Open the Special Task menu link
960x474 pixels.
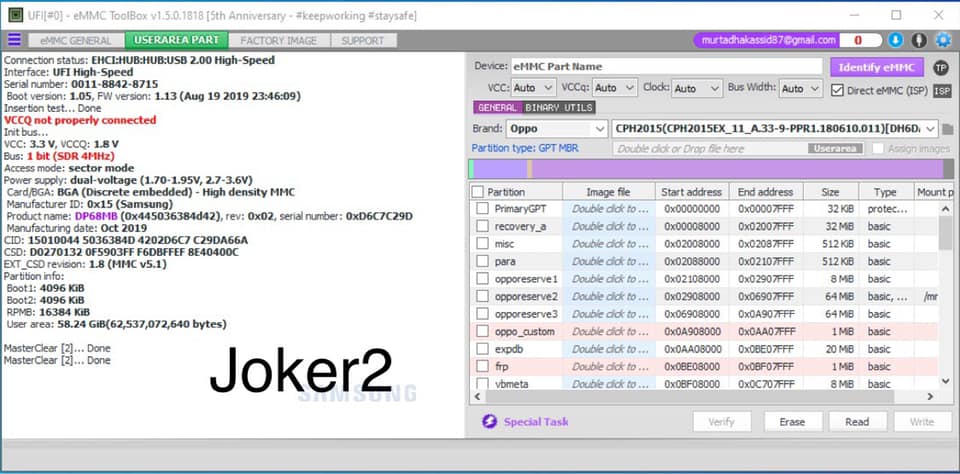click(536, 421)
